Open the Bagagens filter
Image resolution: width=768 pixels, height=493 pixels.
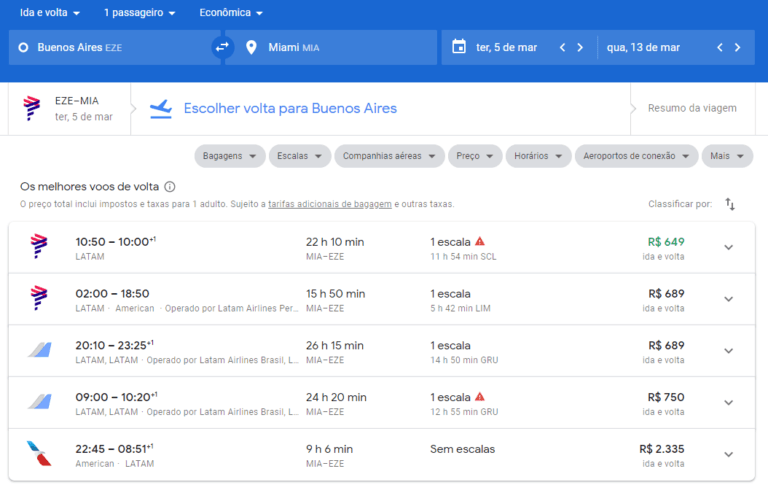click(x=229, y=156)
